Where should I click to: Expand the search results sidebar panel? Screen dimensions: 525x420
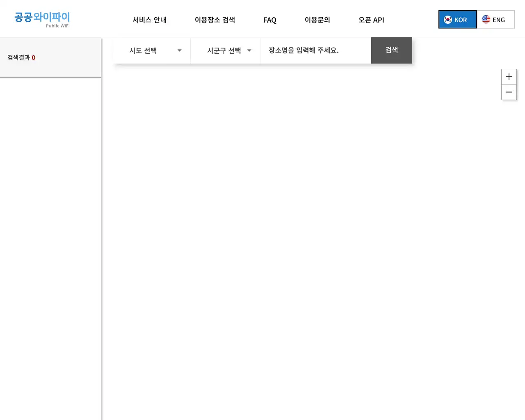coord(50,57)
